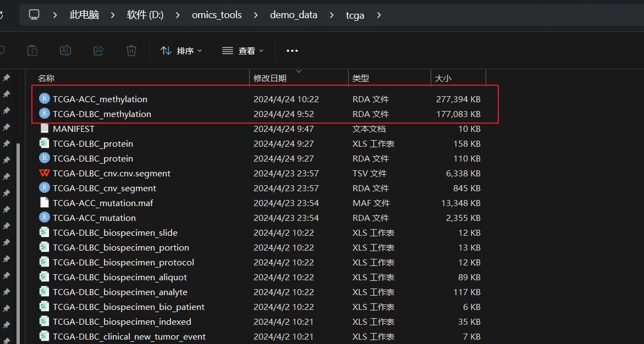Viewport: 644px width, 344px height.
Task: Click R icon of TCGA-ACC_mutation RDA file
Action: [45, 217]
